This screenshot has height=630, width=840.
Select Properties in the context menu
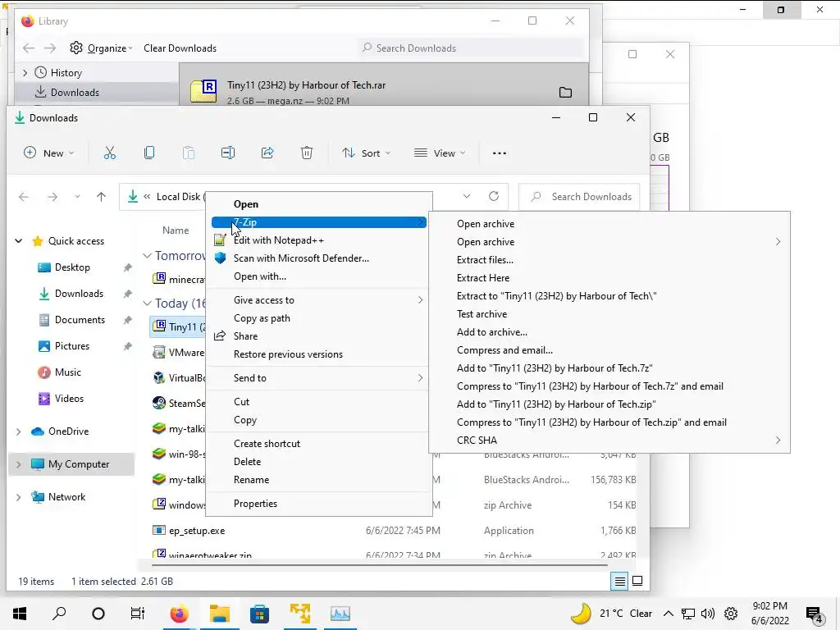[319, 504]
